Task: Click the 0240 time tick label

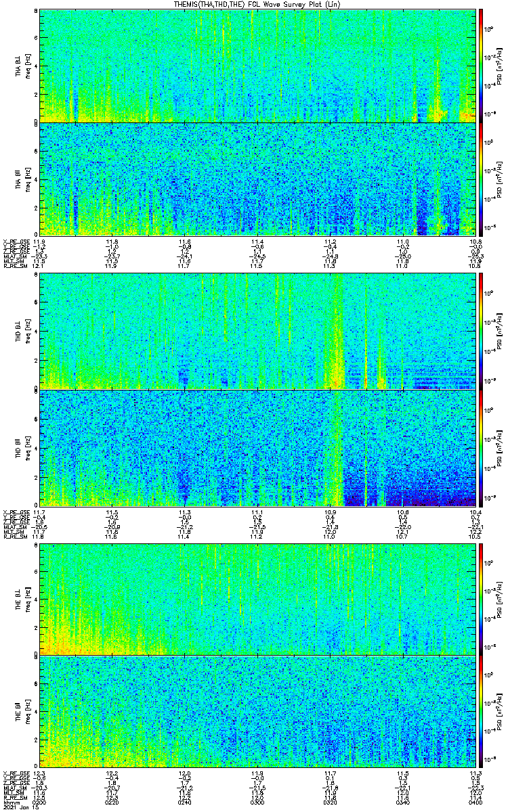Action: point(185,802)
